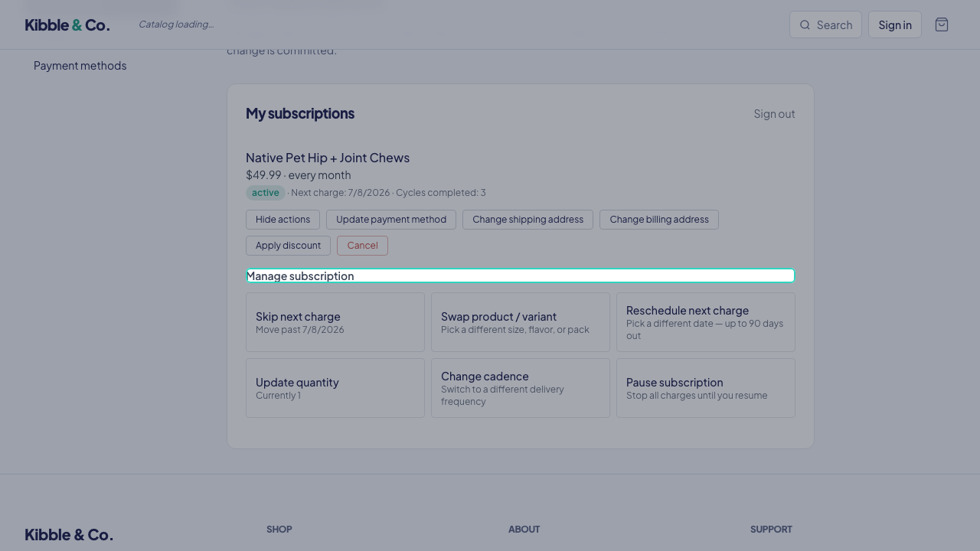Click the SHOP footer heading
Screen dimensions: 980x551
click(279, 530)
